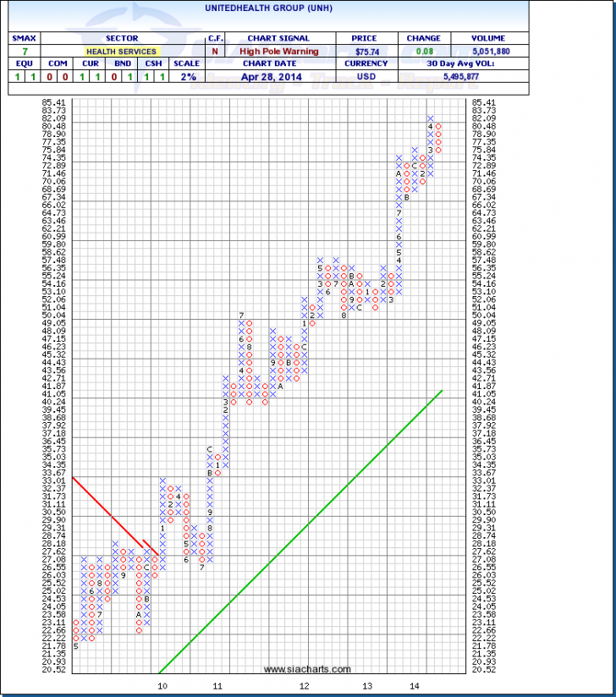Screen dimensions: 616x697
Task: Click the High Pole Warning chart signal
Action: 280,51
